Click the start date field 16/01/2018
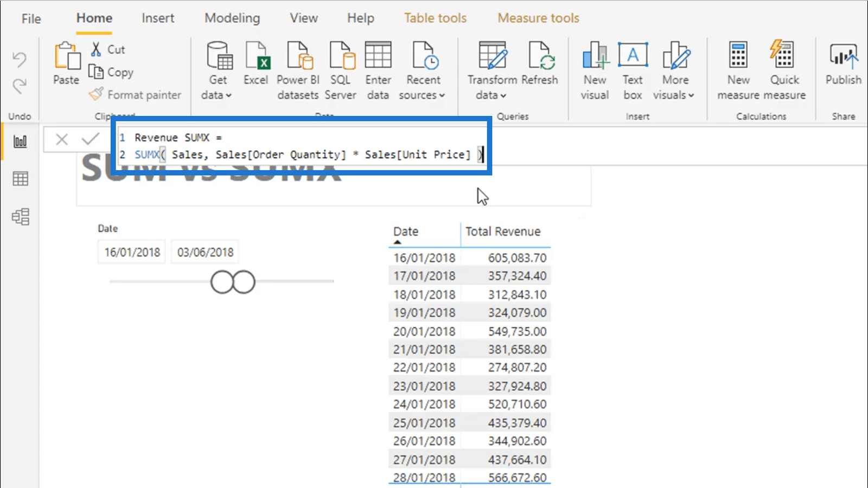Image resolution: width=868 pixels, height=488 pixels. click(x=132, y=252)
